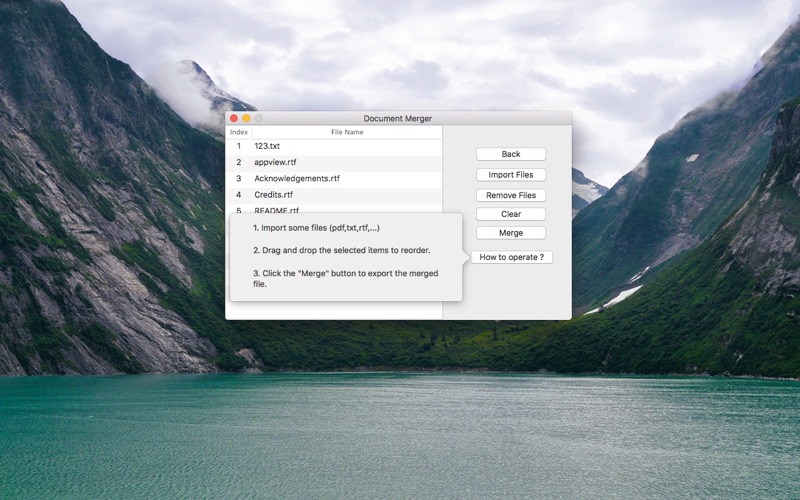800x500 pixels.
Task: Close the Document Merger window
Action: coord(234,118)
